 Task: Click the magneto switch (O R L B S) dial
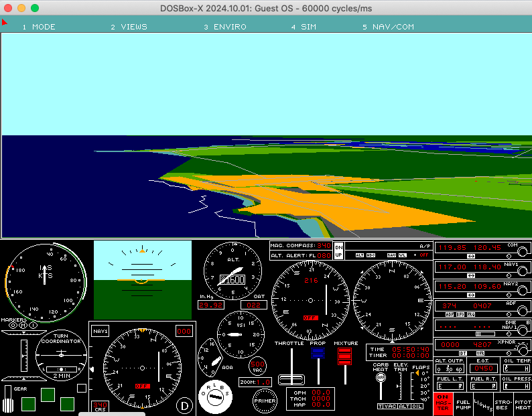click(x=215, y=398)
